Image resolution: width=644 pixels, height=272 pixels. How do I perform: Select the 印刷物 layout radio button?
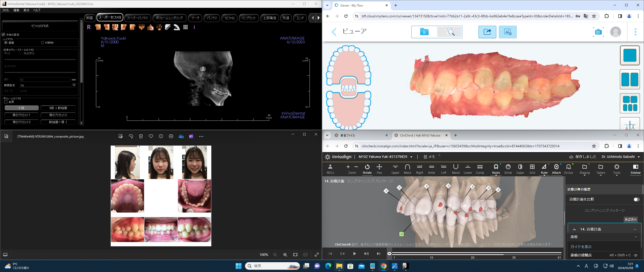click(43, 43)
